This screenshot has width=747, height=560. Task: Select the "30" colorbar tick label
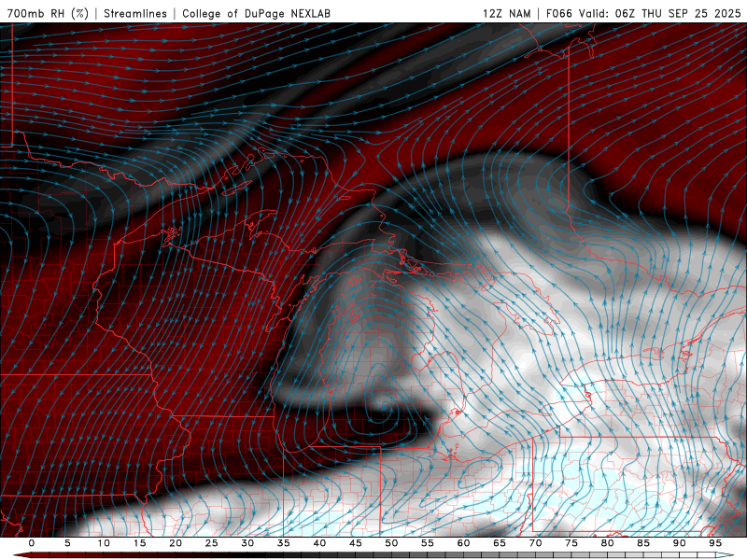tap(247, 543)
